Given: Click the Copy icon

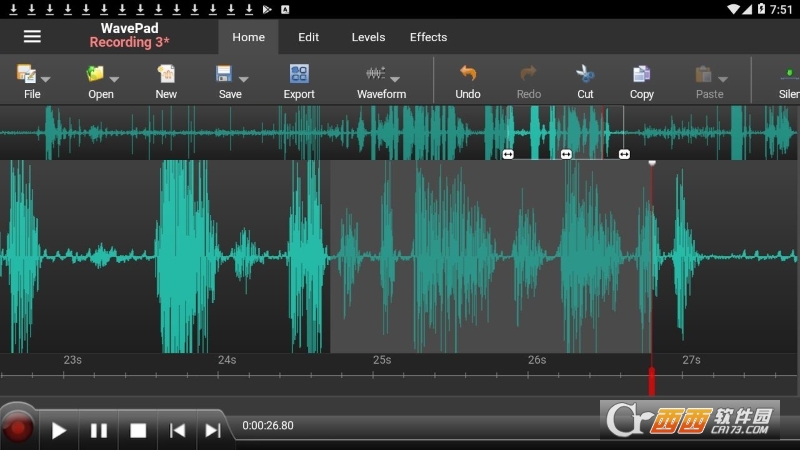Looking at the screenshot, I should click(x=642, y=74).
